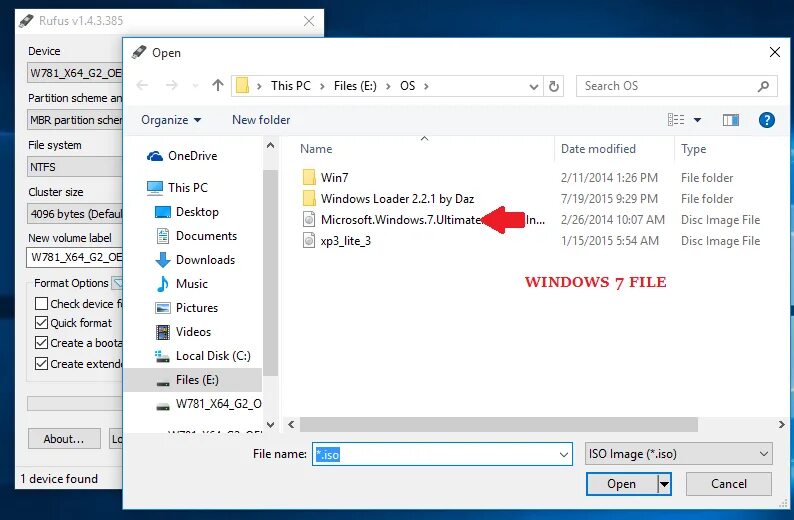Sort by Name column header
The width and height of the screenshot is (794, 520).
coord(316,149)
